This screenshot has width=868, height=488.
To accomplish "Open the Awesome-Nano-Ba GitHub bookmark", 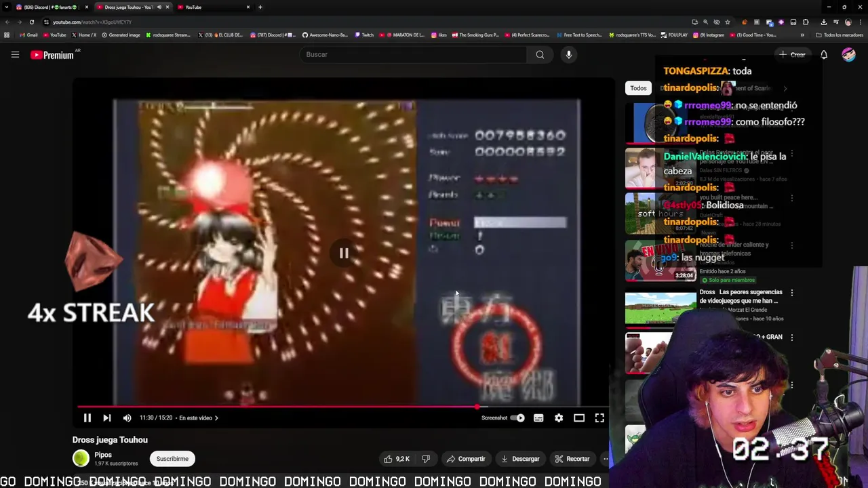I will pos(325,35).
